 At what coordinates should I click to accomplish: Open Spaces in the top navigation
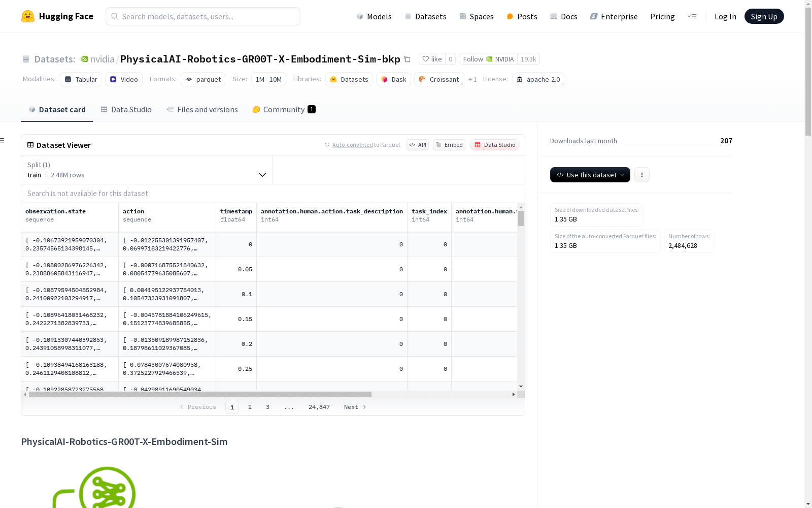click(x=477, y=16)
